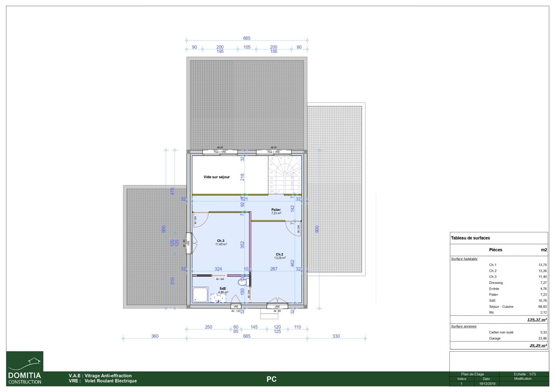Select the Ch.3 left wall VRE window
Image resolution: width=555 pixels, height=392 pixels.
(x=189, y=243)
